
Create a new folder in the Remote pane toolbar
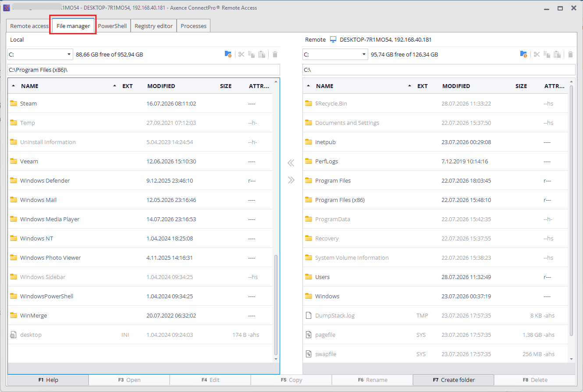(523, 54)
